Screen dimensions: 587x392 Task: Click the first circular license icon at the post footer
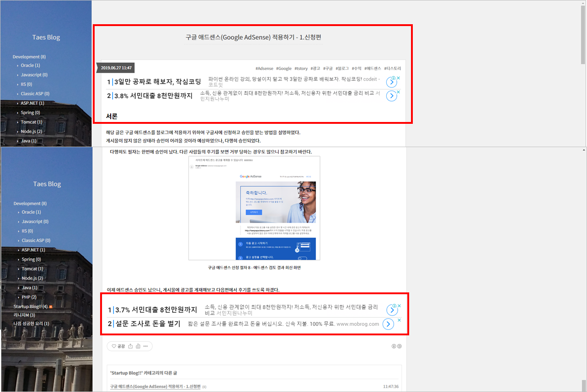[394, 346]
